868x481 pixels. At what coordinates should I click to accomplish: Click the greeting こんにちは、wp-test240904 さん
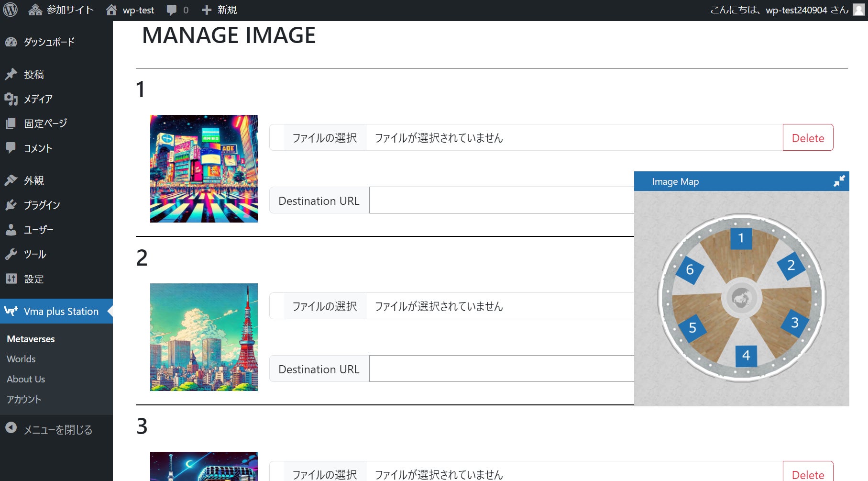780,10
